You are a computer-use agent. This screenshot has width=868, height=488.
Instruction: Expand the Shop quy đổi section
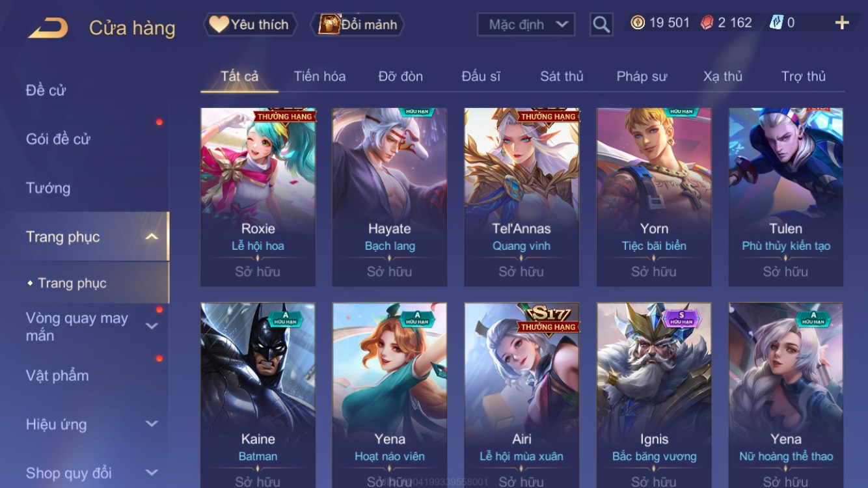[152, 472]
